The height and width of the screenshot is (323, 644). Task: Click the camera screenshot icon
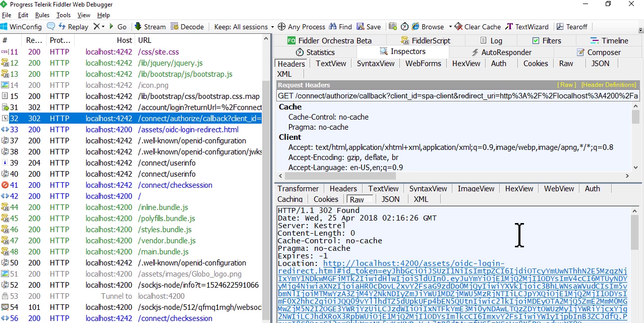[x=392, y=26]
